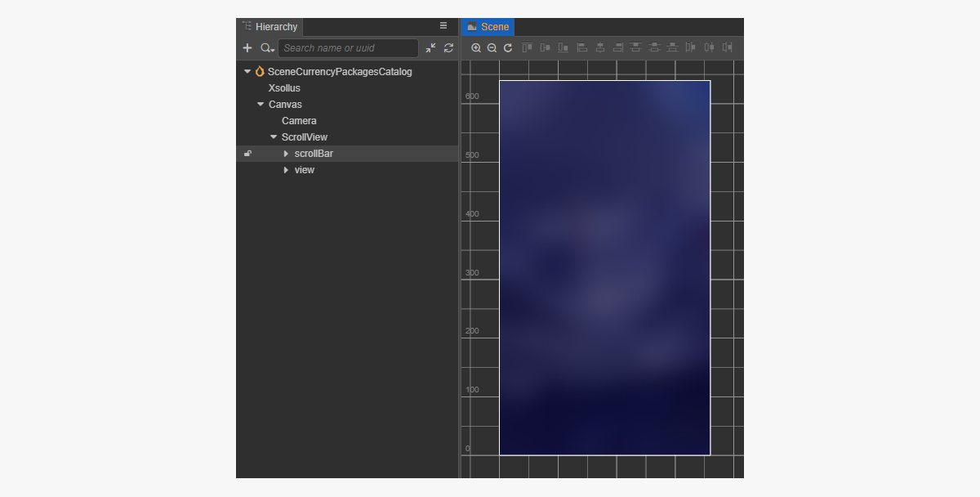
Task: Toggle the lock on scrollBar node
Action: click(248, 154)
